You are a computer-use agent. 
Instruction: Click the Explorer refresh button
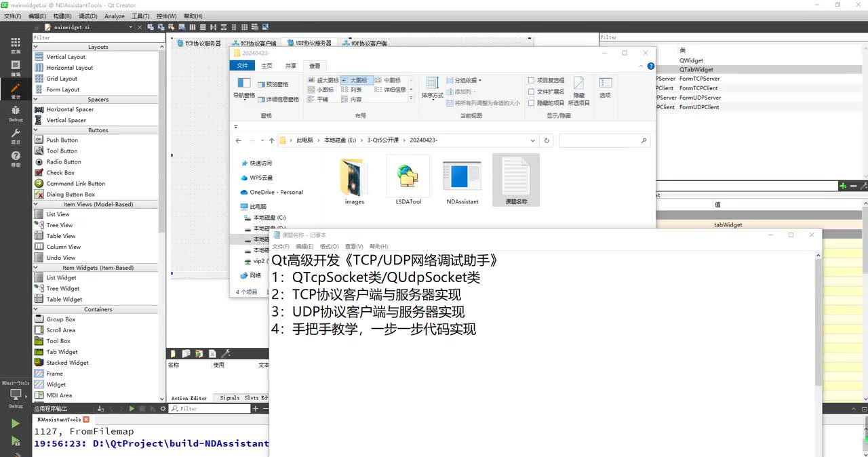pos(547,140)
